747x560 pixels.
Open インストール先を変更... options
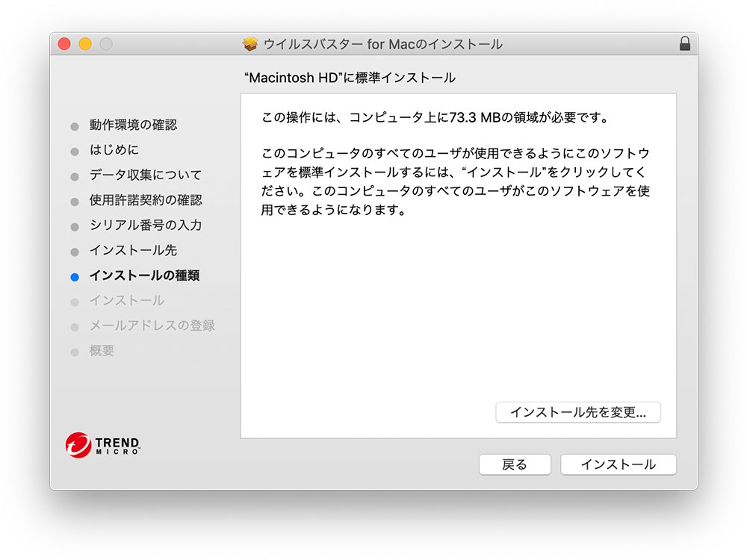(577, 412)
